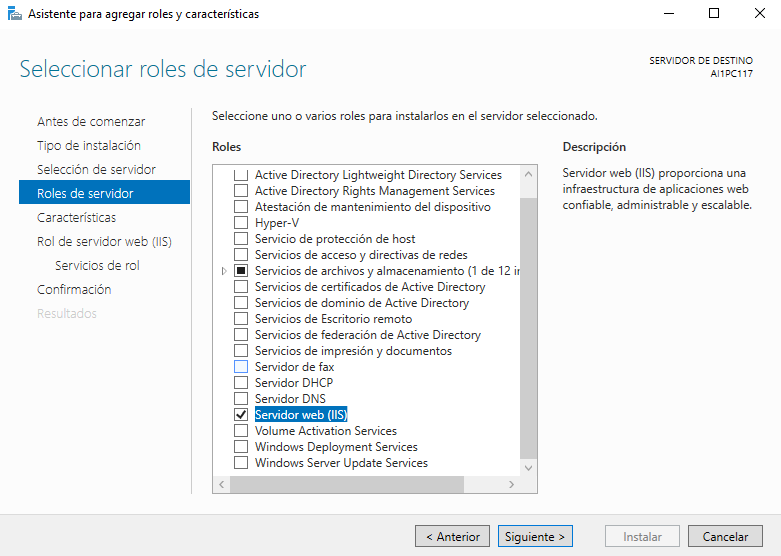The height and width of the screenshot is (556, 781).
Task: Select Roles de servidor step
Action: pyautogui.click(x=104, y=193)
